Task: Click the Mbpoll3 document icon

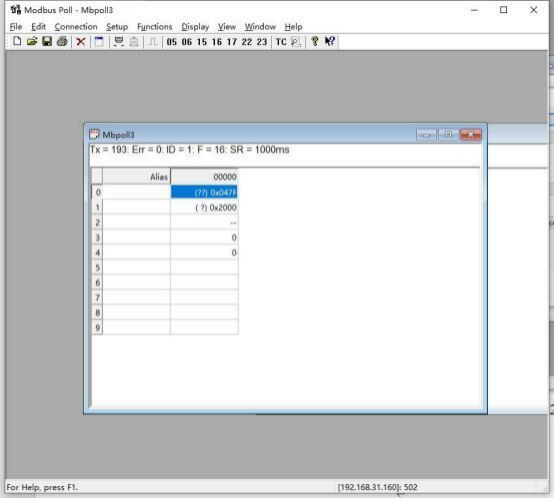Action: coord(94,134)
